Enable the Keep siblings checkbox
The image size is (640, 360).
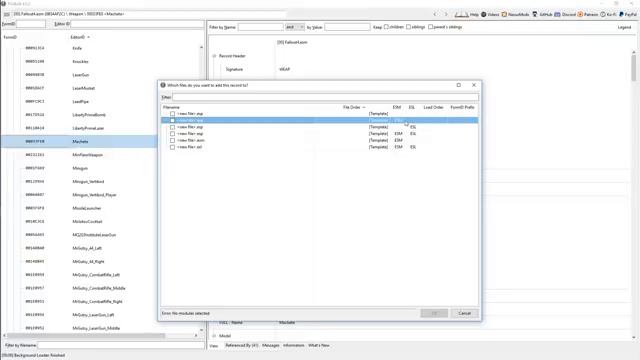pyautogui.click(x=409, y=27)
